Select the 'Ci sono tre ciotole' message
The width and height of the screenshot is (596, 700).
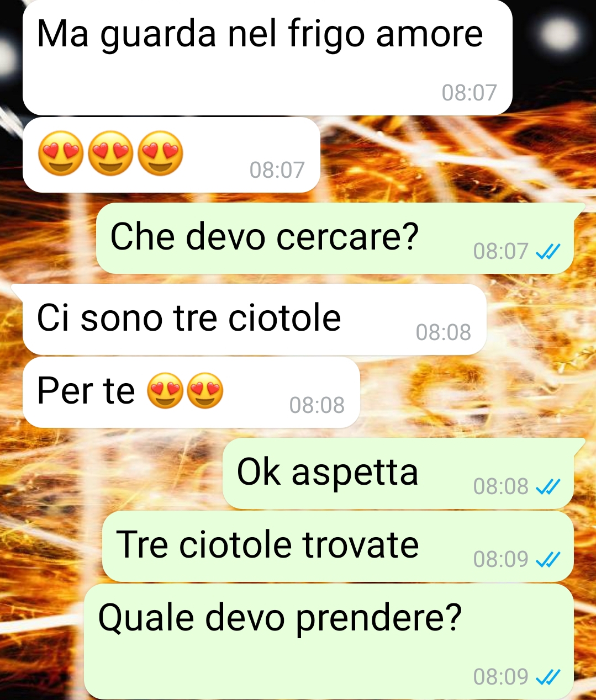[254, 319]
